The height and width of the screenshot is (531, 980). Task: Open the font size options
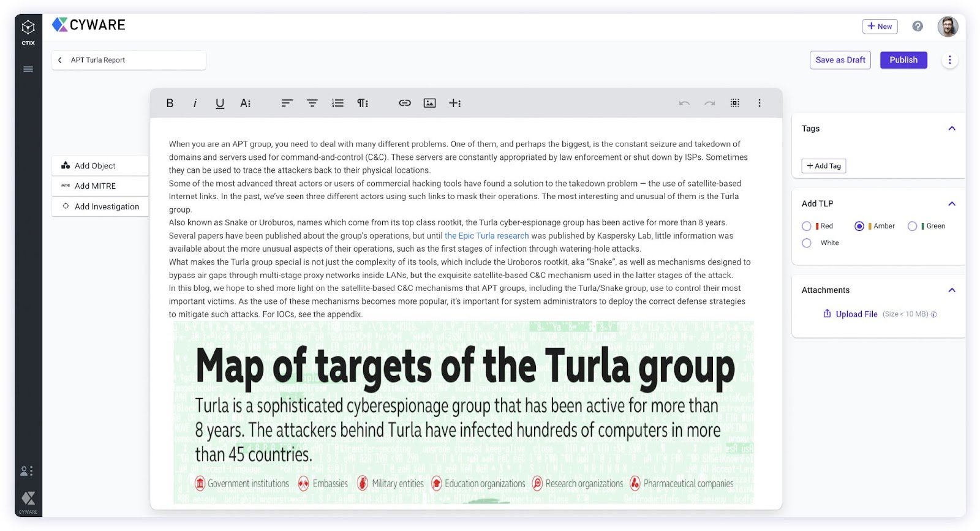coord(246,104)
